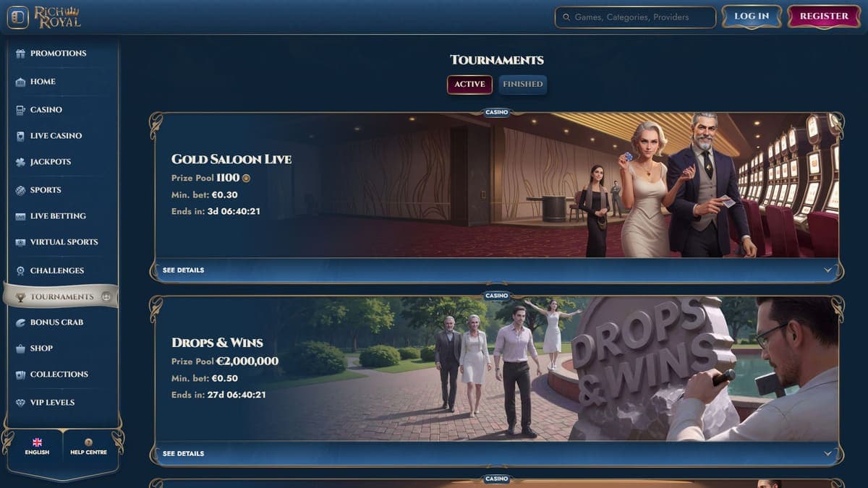Click the Gold Saloon Live banner image
This screenshot has width=868, height=488.
[x=497, y=187]
